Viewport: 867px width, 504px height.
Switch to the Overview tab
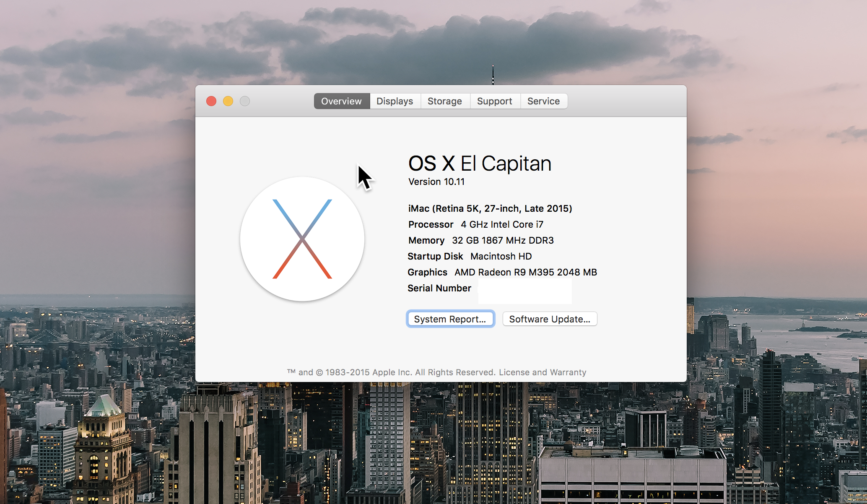(x=342, y=101)
